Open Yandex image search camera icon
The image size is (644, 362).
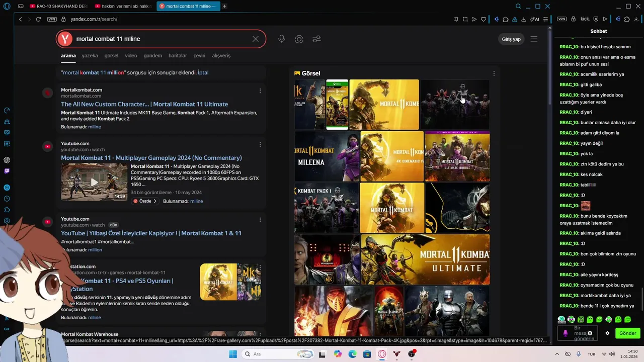299,39
